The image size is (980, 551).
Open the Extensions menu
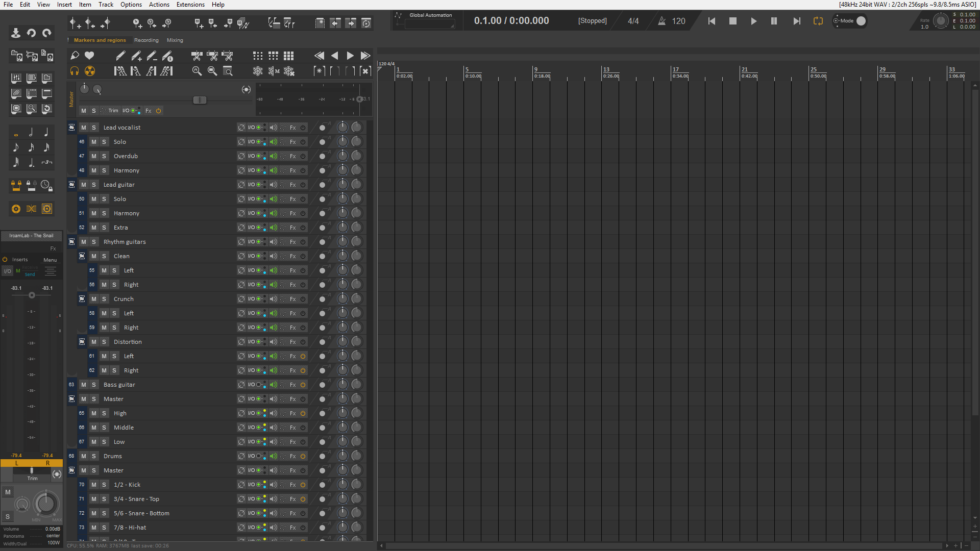pyautogui.click(x=190, y=5)
